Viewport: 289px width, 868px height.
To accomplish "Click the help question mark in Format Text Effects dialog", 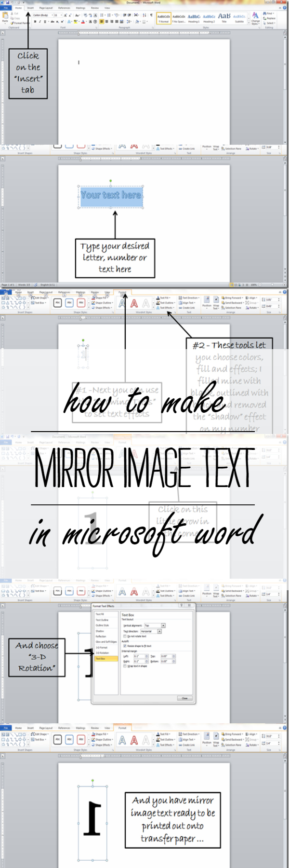I will tap(181, 605).
